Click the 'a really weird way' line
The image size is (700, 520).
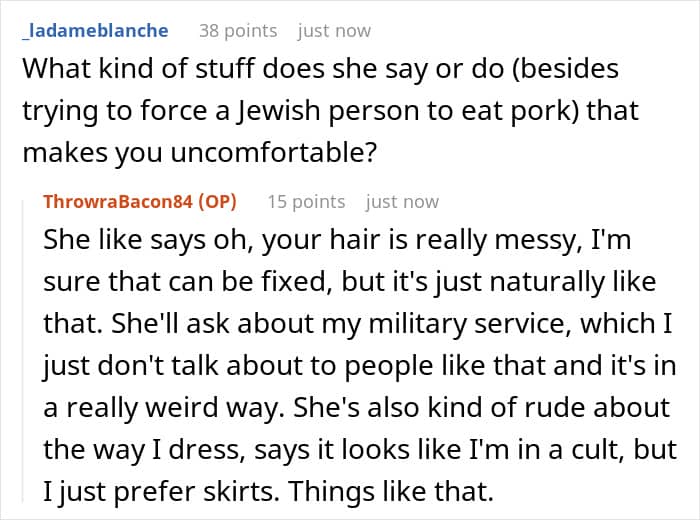click(356, 408)
